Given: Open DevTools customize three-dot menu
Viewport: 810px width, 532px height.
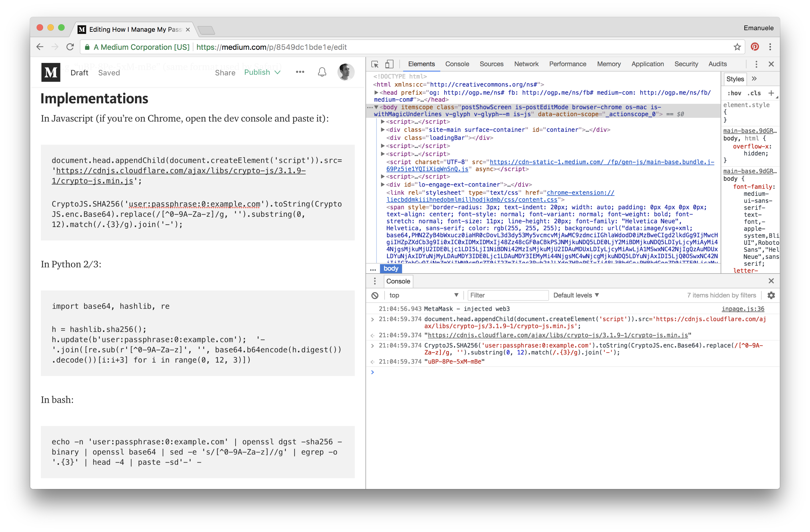Looking at the screenshot, I should [x=756, y=64].
